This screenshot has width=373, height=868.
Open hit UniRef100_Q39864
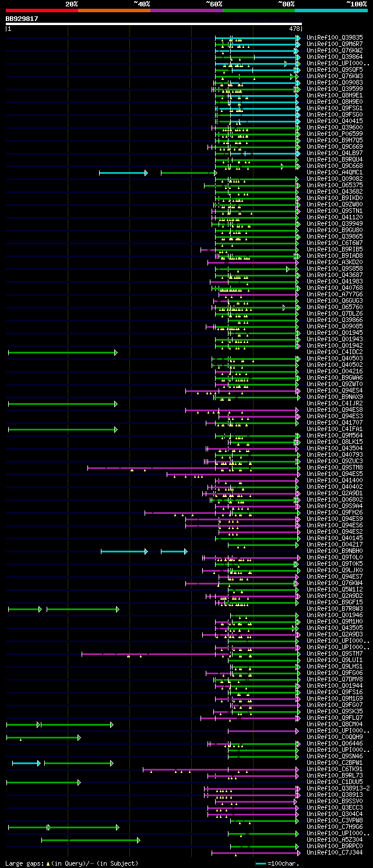point(335,57)
